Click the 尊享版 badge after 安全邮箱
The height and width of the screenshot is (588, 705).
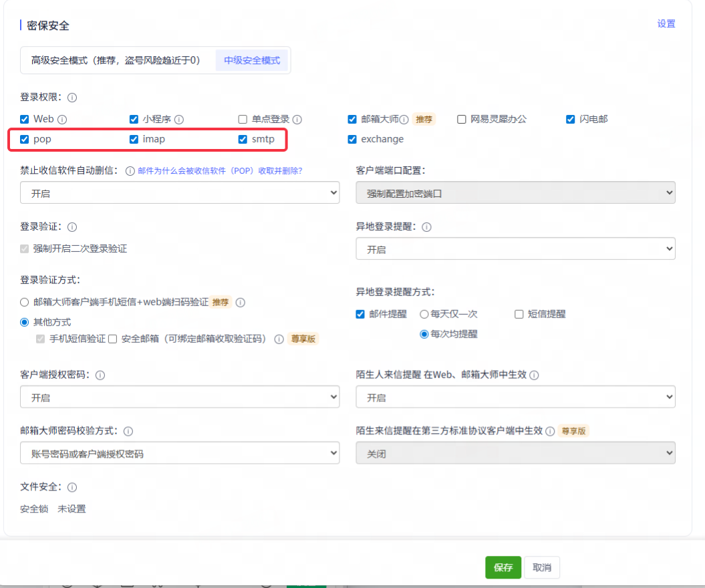click(x=303, y=339)
